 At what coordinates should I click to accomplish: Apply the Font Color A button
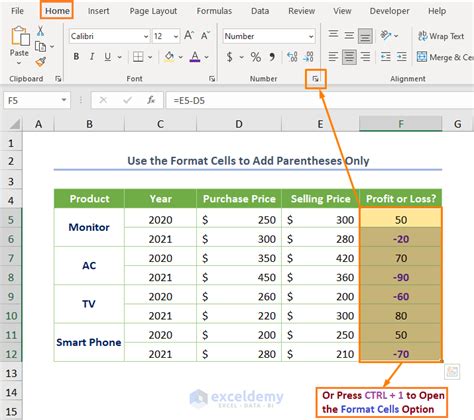coord(195,57)
